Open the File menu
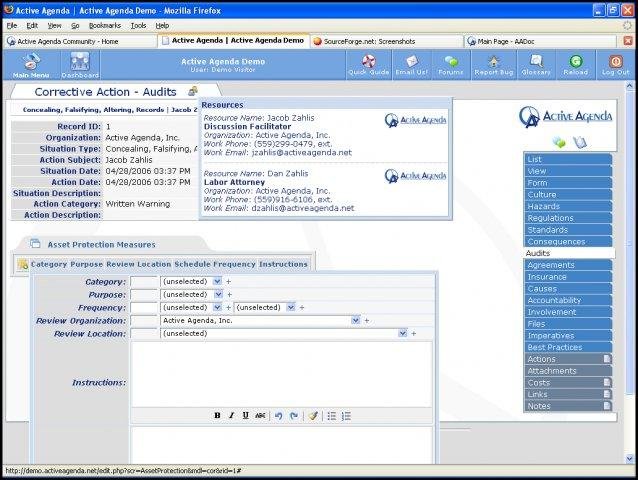 coord(12,26)
